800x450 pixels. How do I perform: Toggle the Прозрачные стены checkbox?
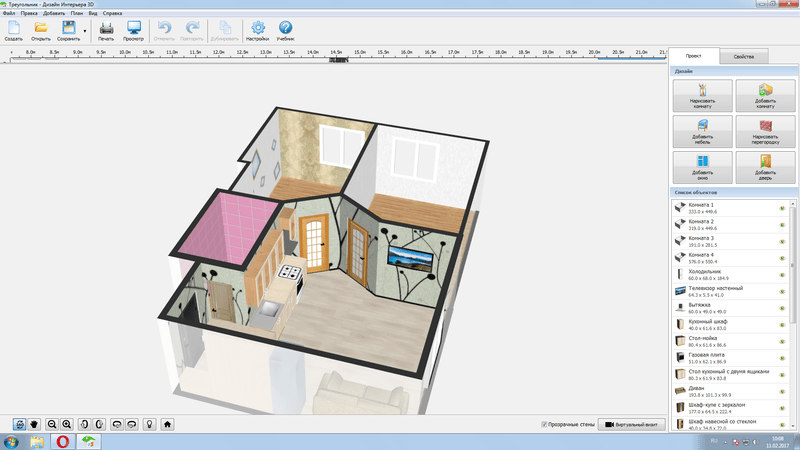click(544, 424)
